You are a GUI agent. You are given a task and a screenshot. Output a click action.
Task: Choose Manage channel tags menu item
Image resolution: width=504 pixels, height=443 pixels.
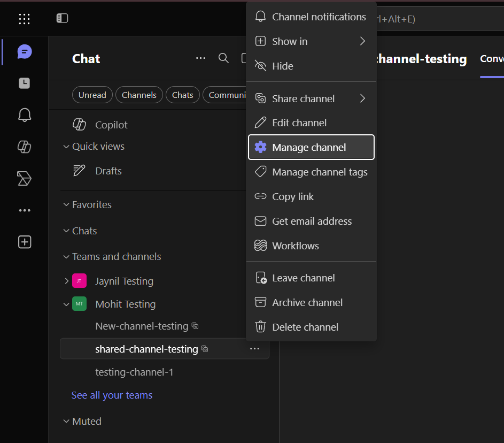click(x=311, y=172)
